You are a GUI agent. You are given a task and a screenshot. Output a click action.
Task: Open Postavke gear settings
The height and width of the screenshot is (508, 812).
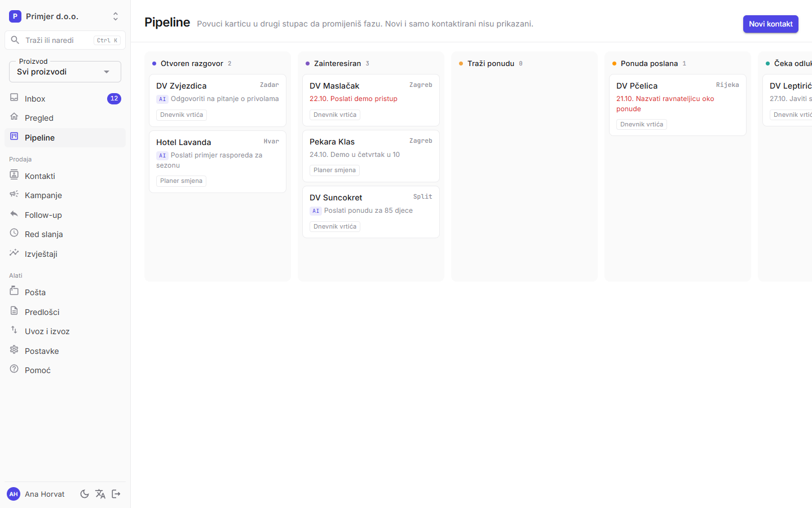(65, 351)
